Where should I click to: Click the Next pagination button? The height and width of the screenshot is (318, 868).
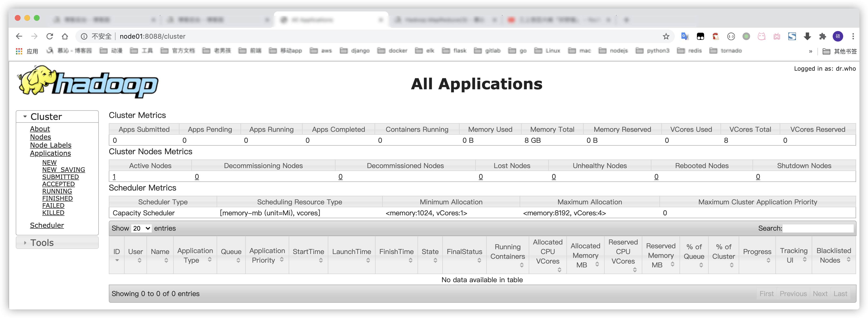coord(820,294)
